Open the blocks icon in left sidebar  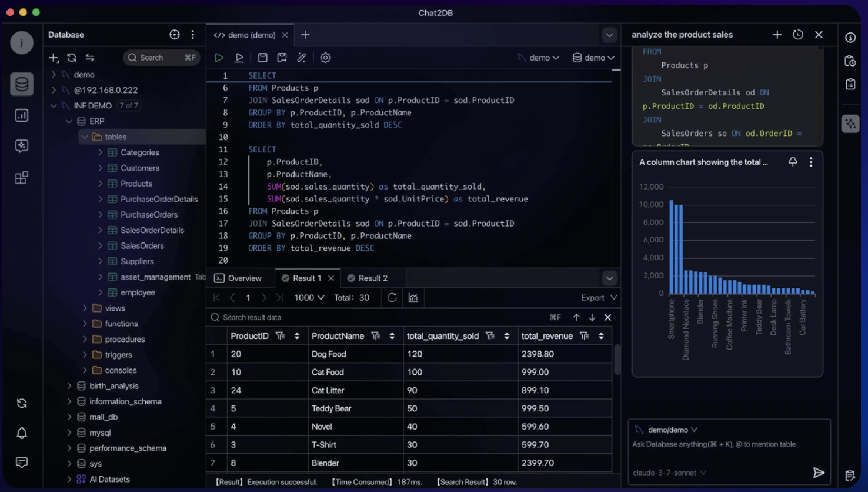(x=22, y=178)
